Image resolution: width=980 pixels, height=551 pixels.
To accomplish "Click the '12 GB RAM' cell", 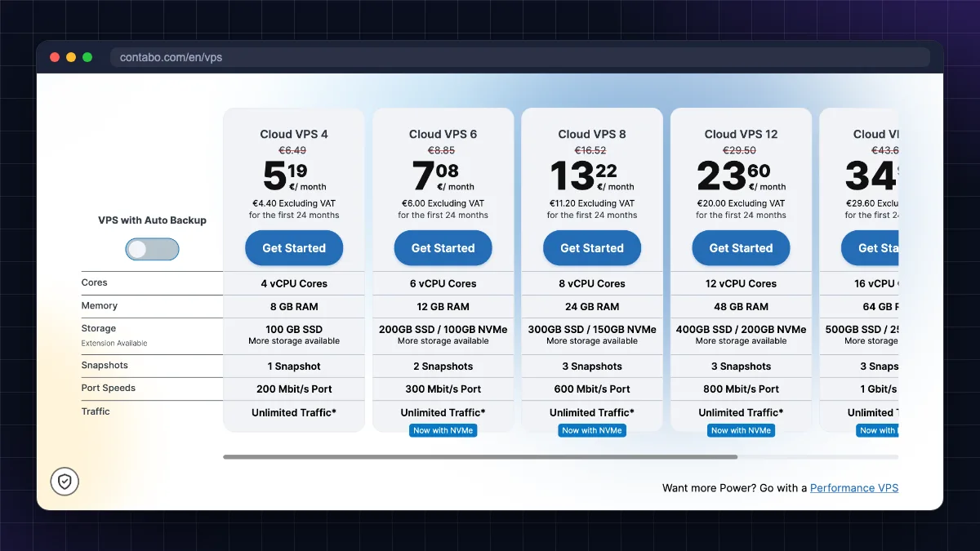I will click(443, 307).
